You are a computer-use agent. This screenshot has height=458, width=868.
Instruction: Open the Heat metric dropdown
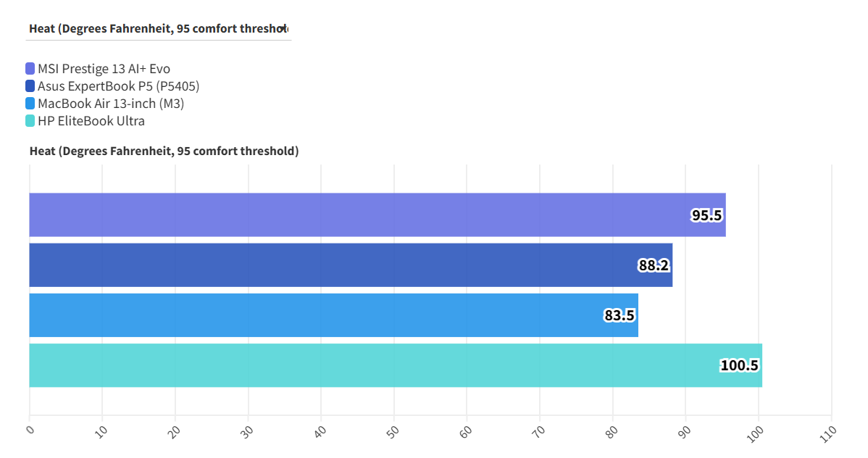pyautogui.click(x=158, y=29)
